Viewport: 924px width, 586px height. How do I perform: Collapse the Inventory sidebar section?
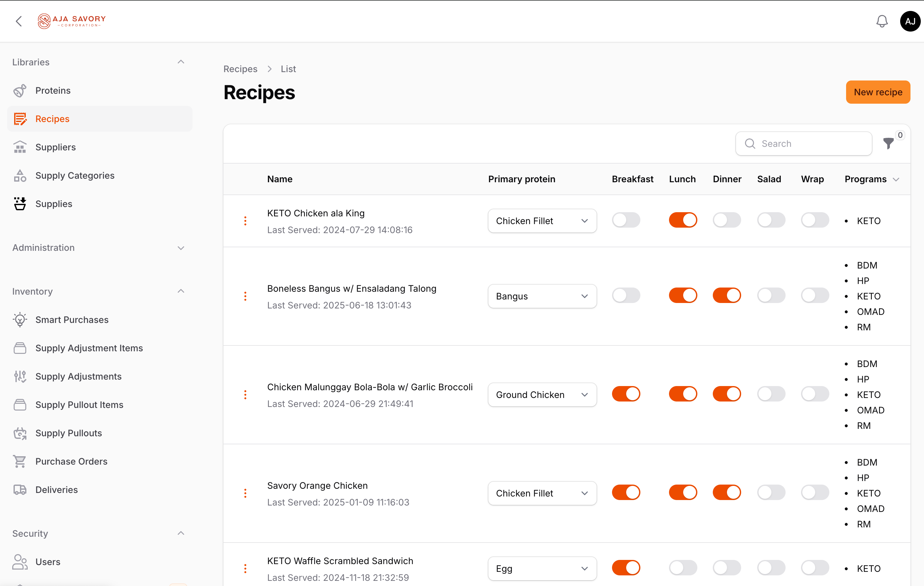coord(181,291)
